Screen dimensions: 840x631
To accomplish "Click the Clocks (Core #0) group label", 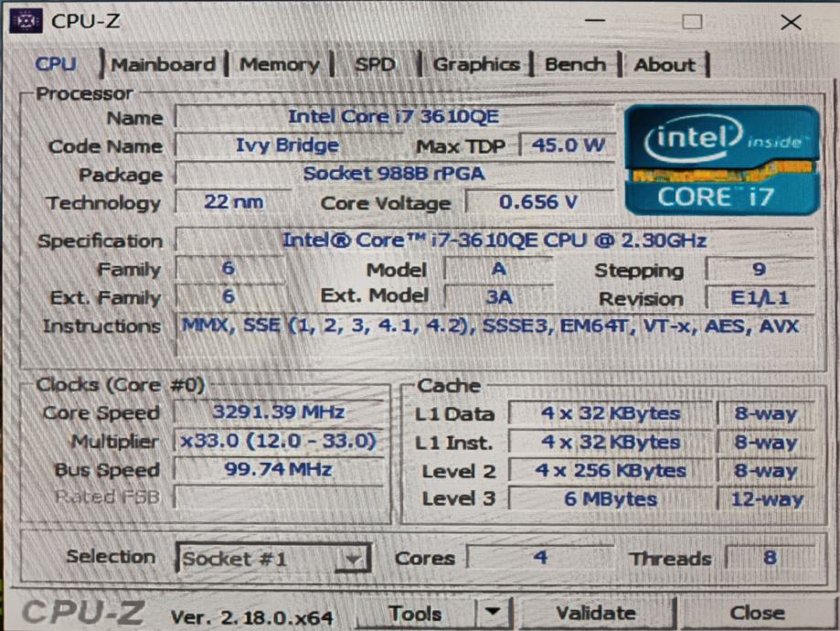I will tap(120, 384).
